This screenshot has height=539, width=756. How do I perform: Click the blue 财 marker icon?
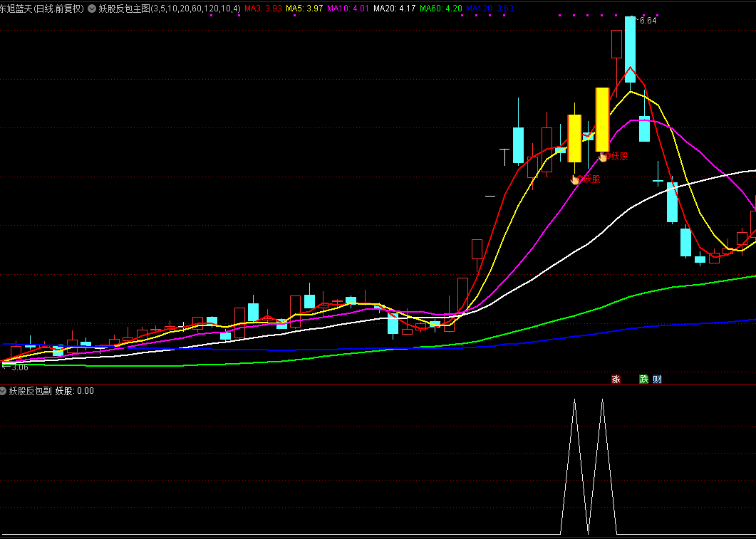(x=657, y=380)
